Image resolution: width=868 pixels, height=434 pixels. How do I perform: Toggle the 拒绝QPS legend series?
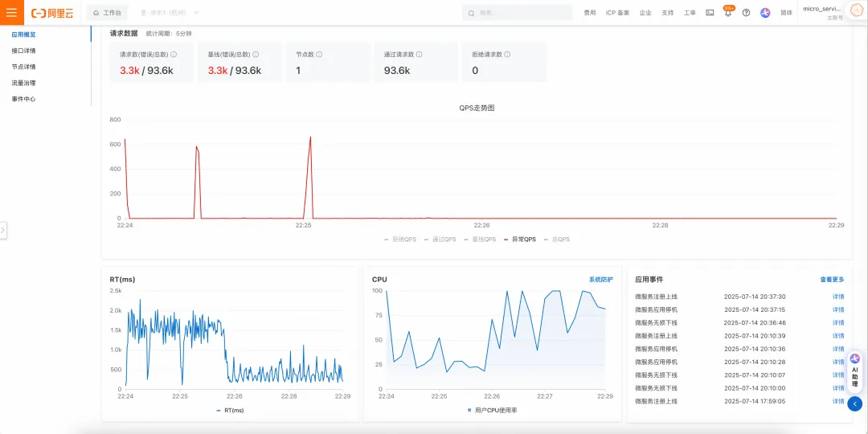tap(400, 240)
